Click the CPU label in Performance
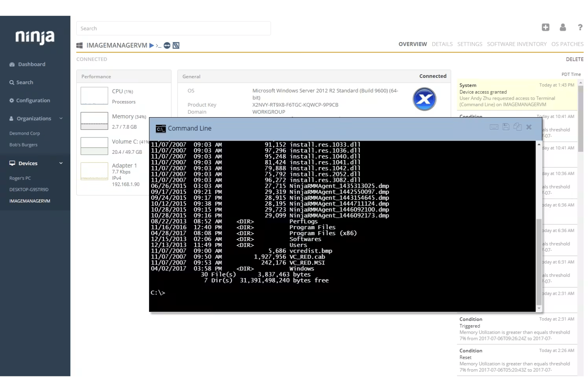Image resolution: width=588 pixels, height=392 pixels. coord(117,91)
